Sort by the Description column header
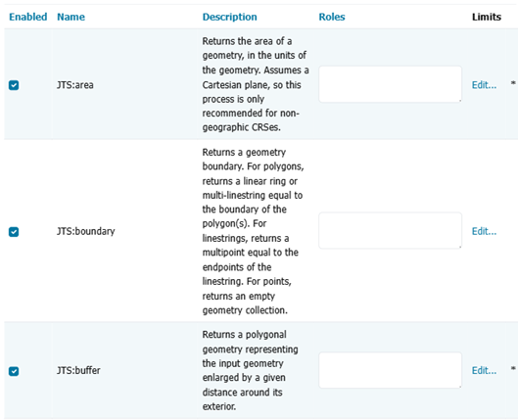 click(x=229, y=17)
